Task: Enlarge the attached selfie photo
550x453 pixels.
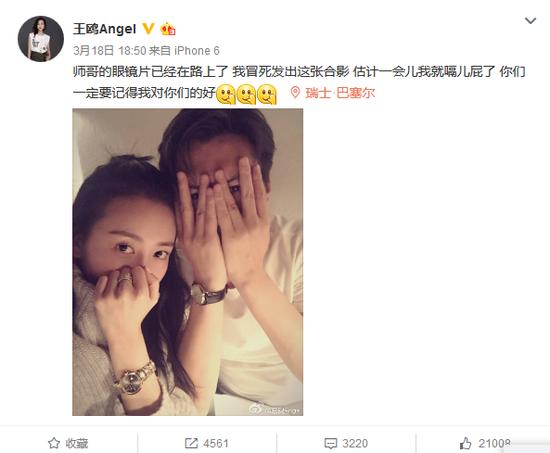Action: pyautogui.click(x=188, y=262)
